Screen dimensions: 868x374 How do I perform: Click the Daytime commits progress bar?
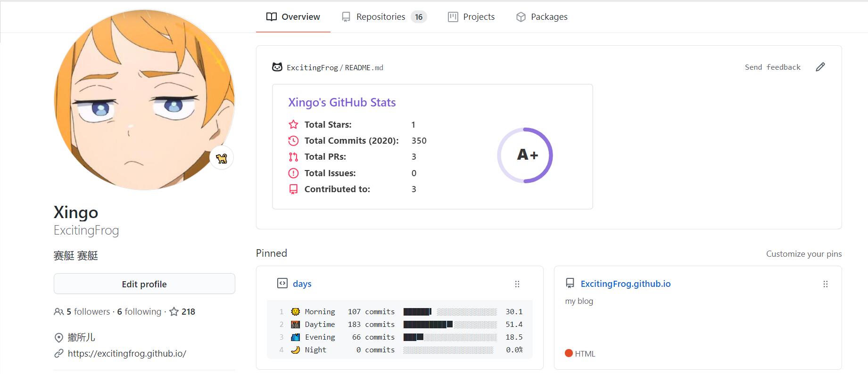[450, 325]
